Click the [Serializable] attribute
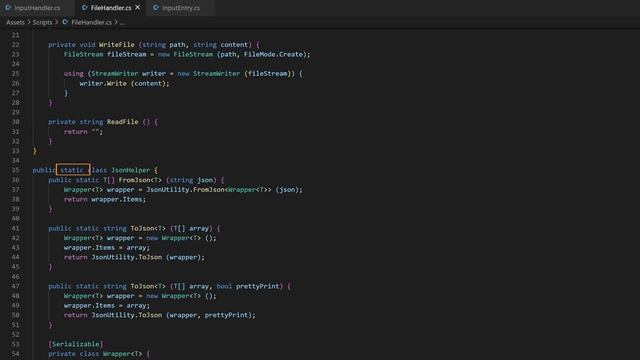 coord(76,344)
